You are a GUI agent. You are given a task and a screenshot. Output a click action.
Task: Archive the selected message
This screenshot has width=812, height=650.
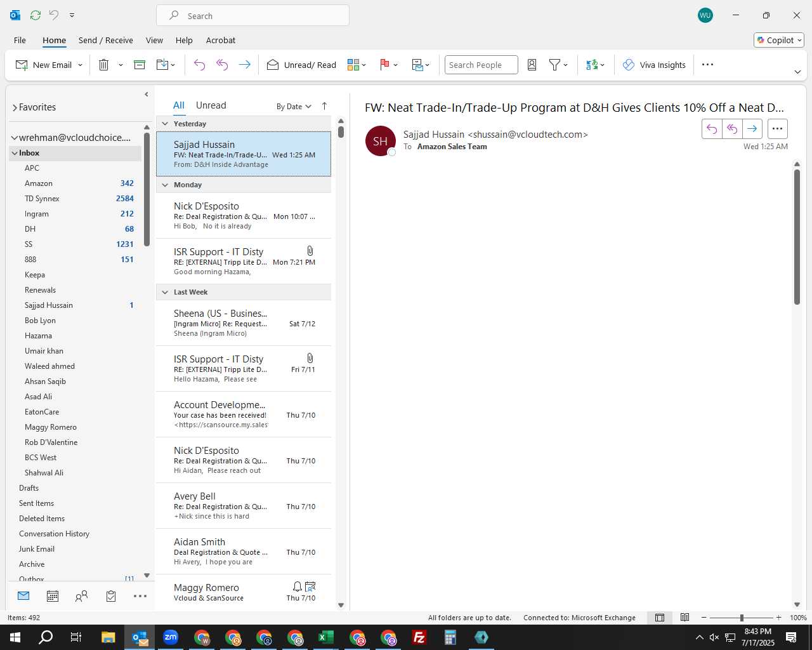pos(140,65)
